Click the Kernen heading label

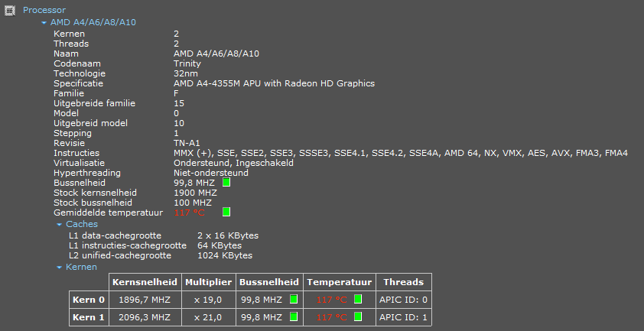(x=81, y=267)
